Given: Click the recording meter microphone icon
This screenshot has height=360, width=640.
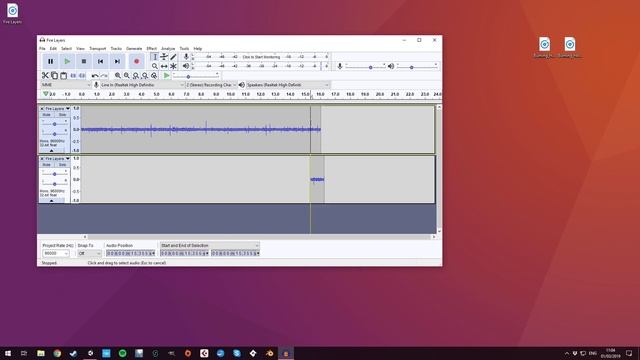Looking at the screenshot, I should 186,57.
